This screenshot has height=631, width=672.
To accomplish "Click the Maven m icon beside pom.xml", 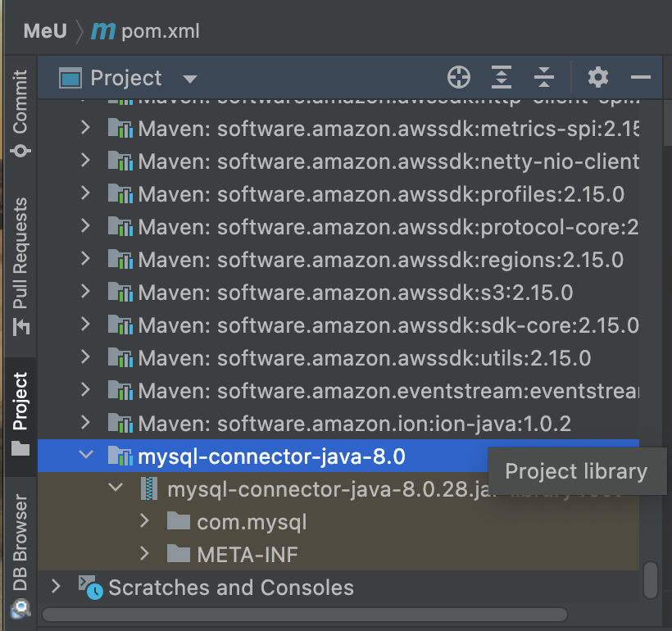I will coord(103,31).
